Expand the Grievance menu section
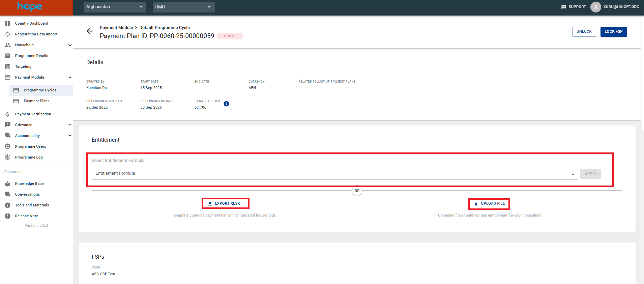644x284 pixels. [x=70, y=125]
